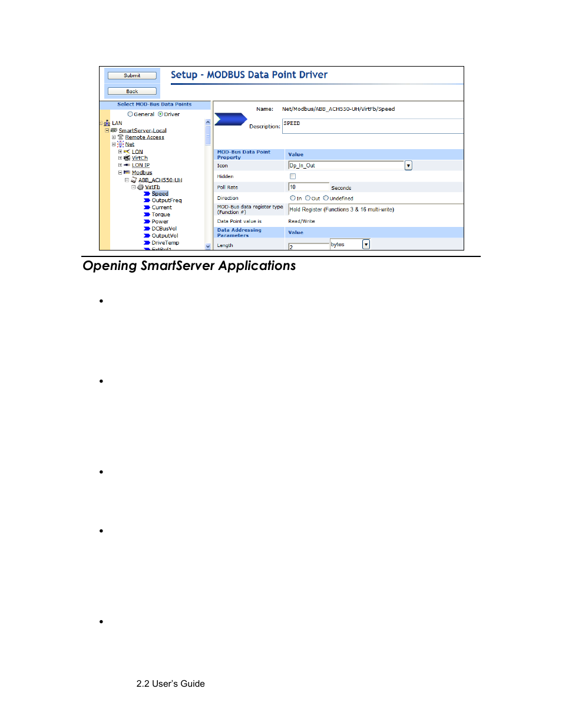
Task: Click the blue arrow icon beside Torque
Action: coord(147,215)
